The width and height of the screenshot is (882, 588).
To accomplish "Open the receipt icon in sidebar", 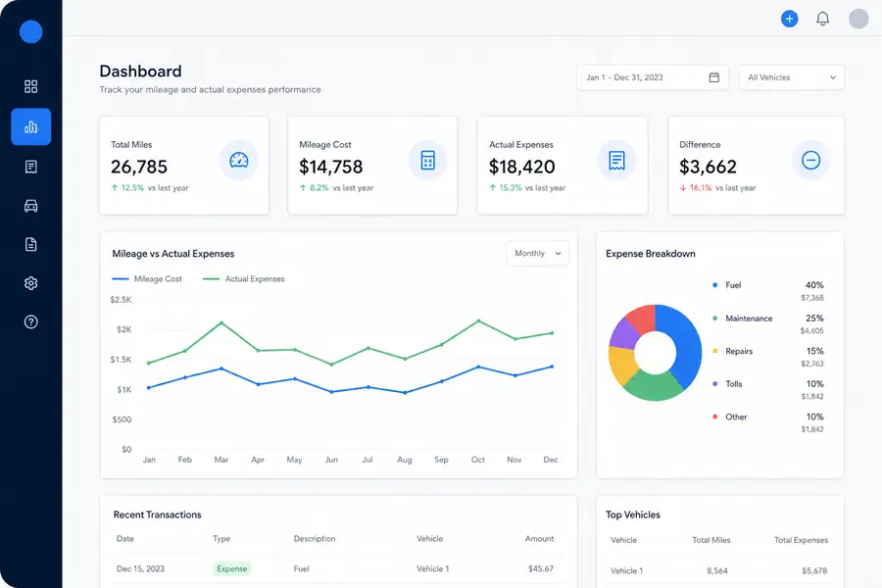I will point(31,167).
